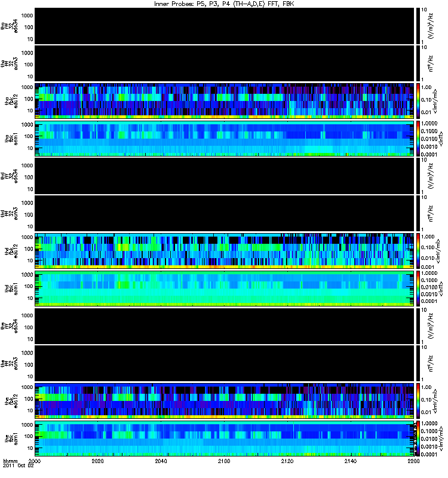Viewport: 448px width, 478px height.
Task: Click the thd fbk scm1 spectrogram panel
Action: (225, 289)
